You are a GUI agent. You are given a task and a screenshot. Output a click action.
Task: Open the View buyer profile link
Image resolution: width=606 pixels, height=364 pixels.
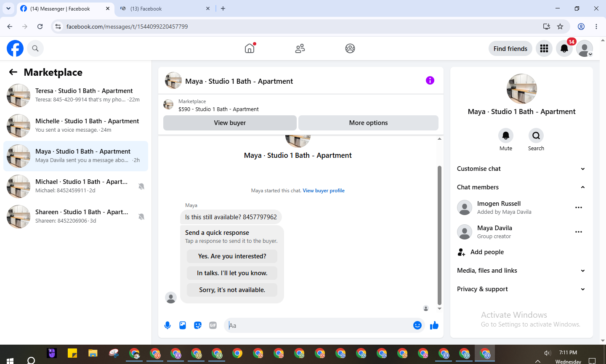click(324, 191)
